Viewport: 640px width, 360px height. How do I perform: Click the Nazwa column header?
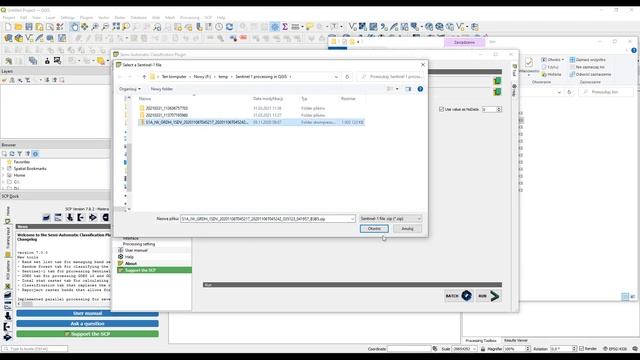click(145, 99)
